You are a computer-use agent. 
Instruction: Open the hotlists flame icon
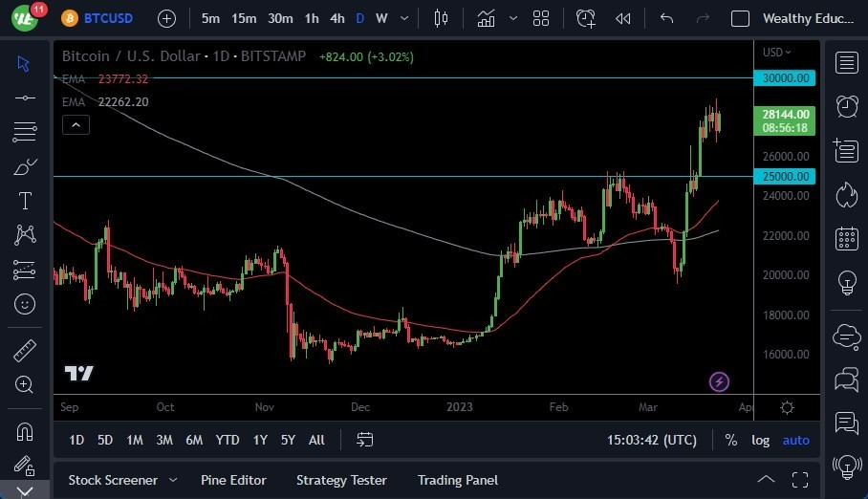pos(846,194)
